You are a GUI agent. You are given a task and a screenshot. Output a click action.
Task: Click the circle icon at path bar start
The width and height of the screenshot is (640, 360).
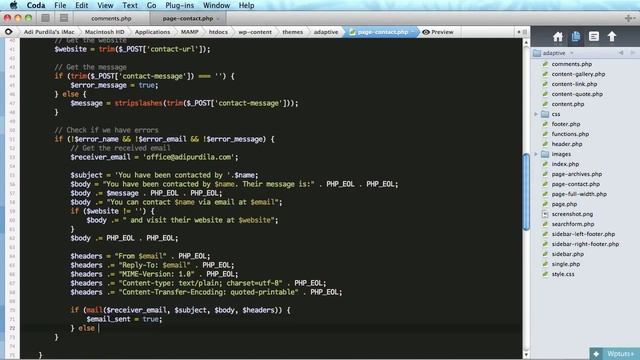click(x=8, y=31)
